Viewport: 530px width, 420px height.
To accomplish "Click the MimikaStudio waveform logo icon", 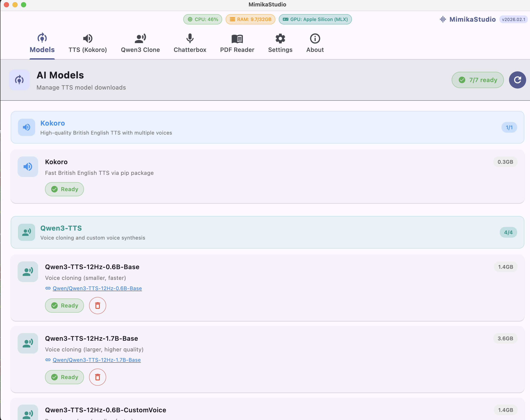I will tap(443, 19).
